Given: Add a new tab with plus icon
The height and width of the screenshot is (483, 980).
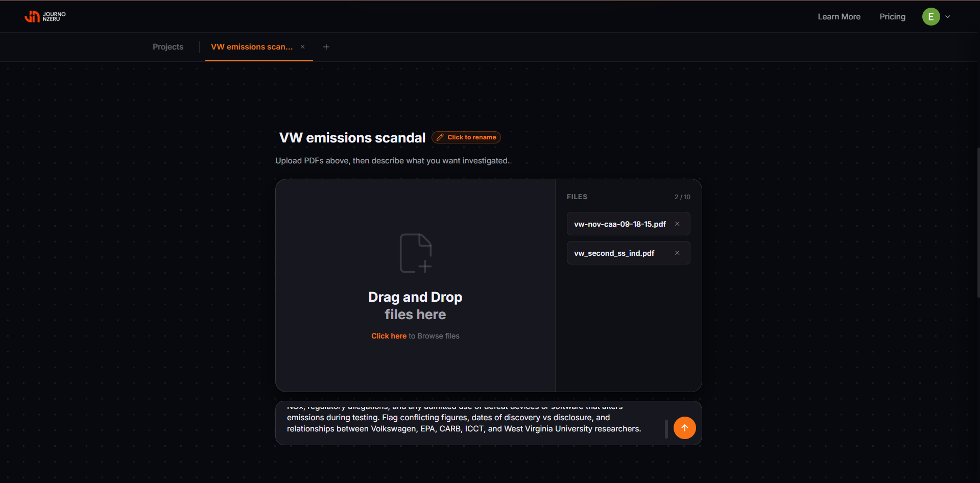Looking at the screenshot, I should pyautogui.click(x=326, y=47).
